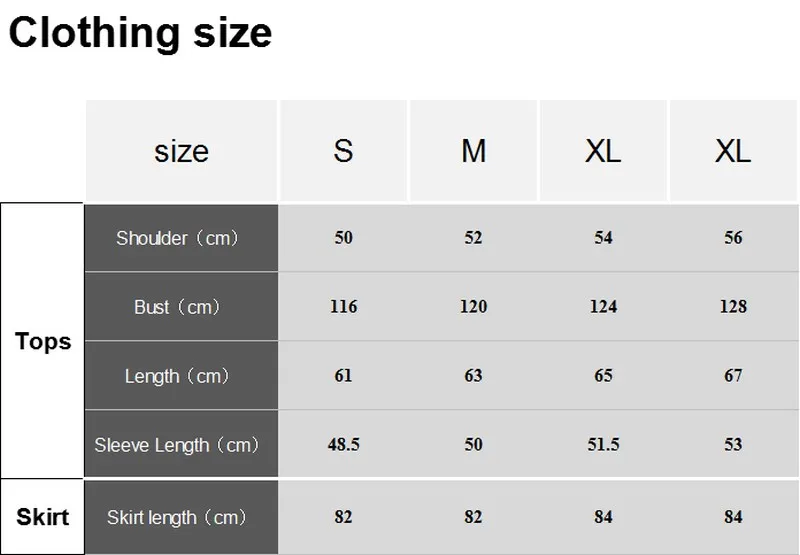Select the S size column header
The image size is (800, 555).
[x=343, y=151]
